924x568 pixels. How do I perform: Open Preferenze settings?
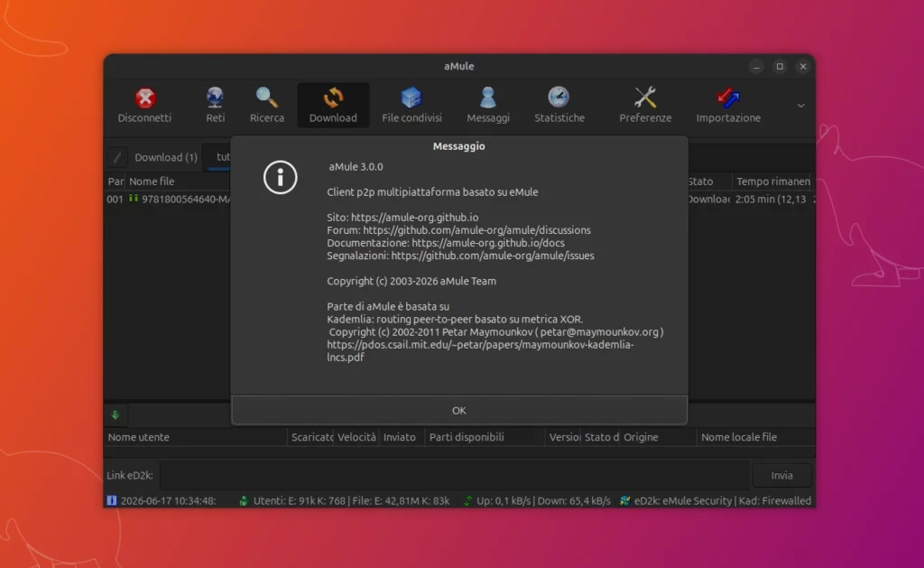click(x=645, y=105)
